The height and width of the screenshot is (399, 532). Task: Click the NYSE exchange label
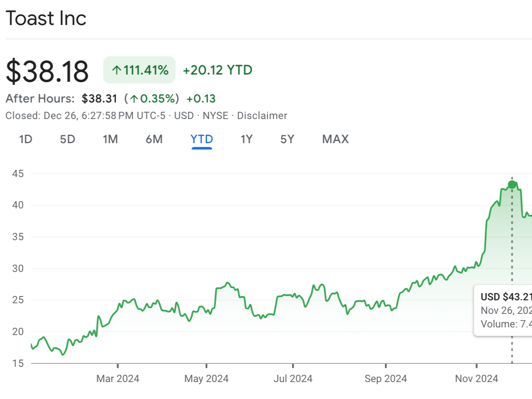click(215, 116)
